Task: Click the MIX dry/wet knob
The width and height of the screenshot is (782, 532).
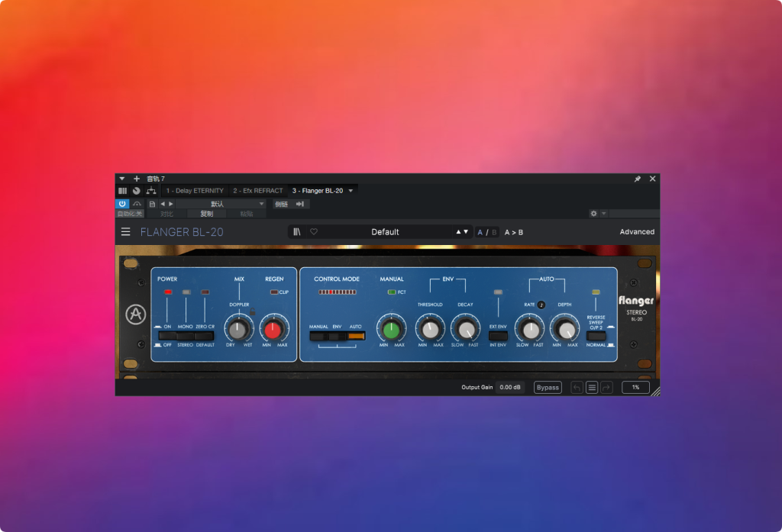Action: 238,330
